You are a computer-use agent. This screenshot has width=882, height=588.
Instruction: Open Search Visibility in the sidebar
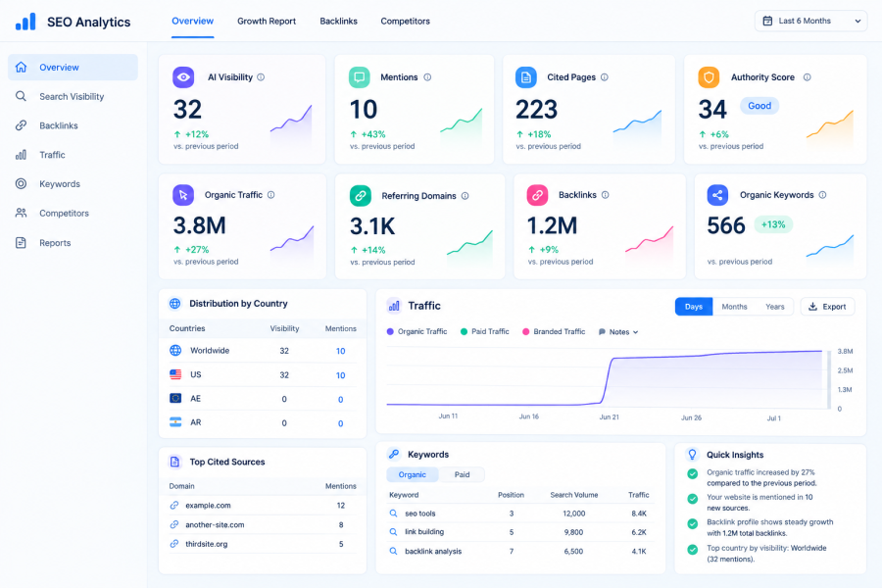pyautogui.click(x=73, y=96)
